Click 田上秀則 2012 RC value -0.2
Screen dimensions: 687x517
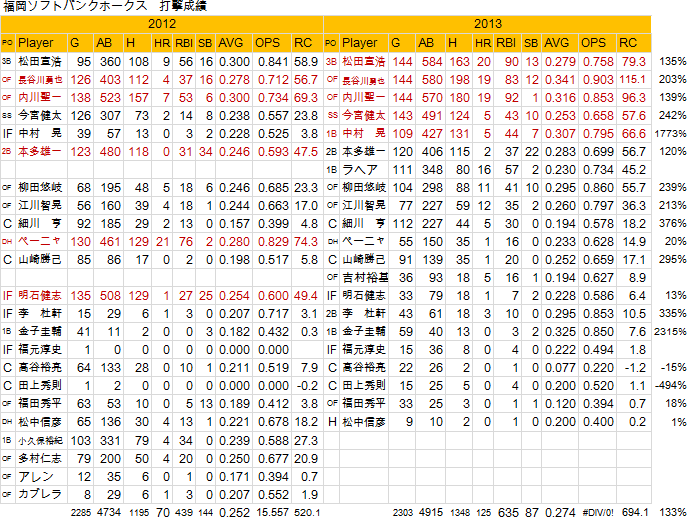pyautogui.click(x=307, y=385)
